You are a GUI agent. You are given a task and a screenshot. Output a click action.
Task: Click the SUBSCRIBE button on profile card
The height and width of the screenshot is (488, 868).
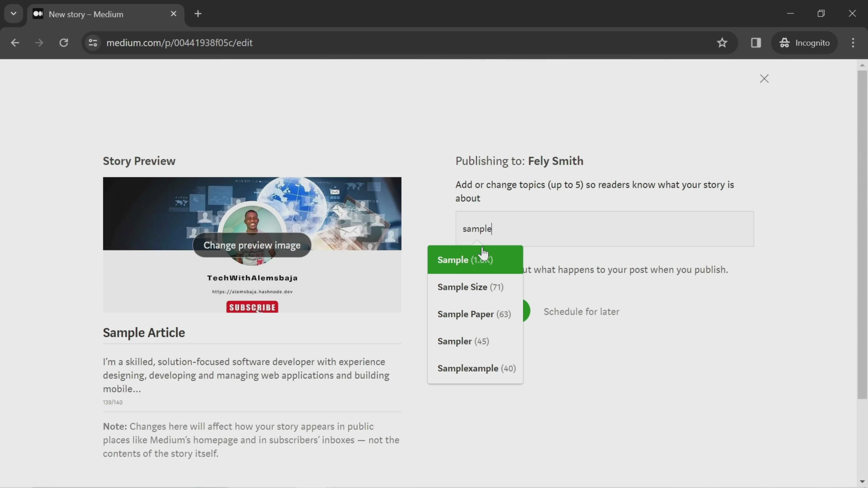point(252,307)
